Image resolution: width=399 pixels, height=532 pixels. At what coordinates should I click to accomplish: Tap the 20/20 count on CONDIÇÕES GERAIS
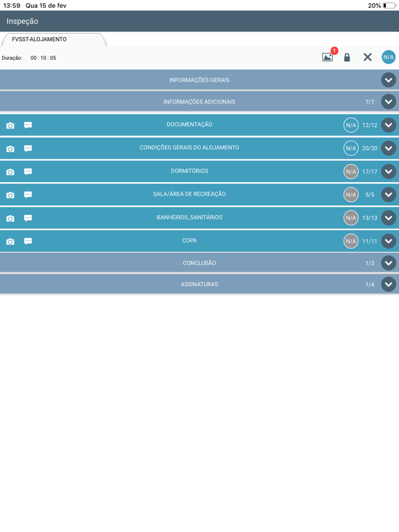pyautogui.click(x=370, y=148)
